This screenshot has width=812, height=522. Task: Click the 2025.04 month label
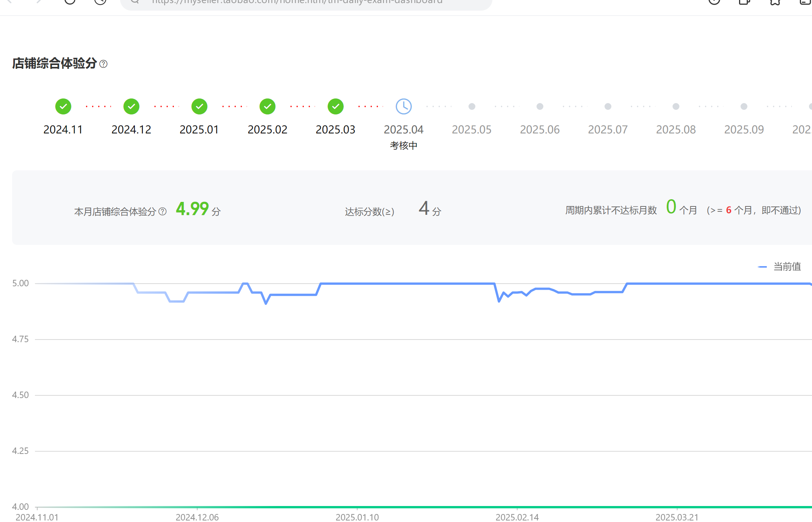pyautogui.click(x=404, y=130)
